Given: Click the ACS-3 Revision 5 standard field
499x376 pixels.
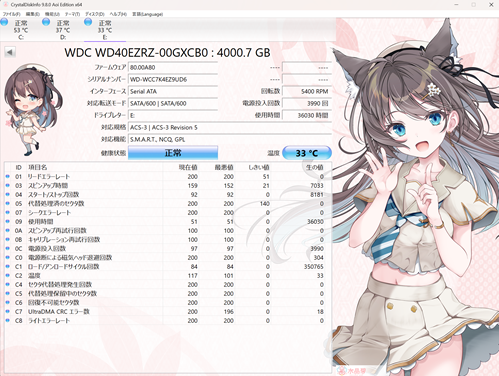Looking at the screenshot, I should 230,127.
